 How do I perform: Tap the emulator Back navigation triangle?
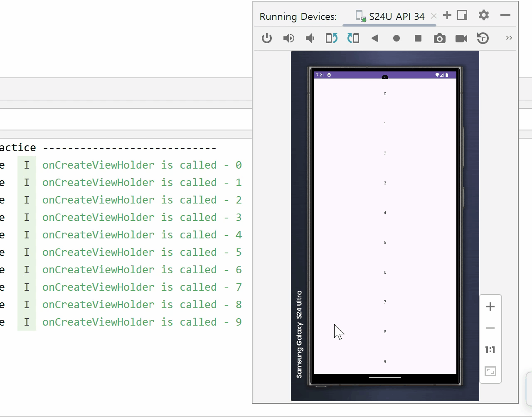(x=375, y=38)
